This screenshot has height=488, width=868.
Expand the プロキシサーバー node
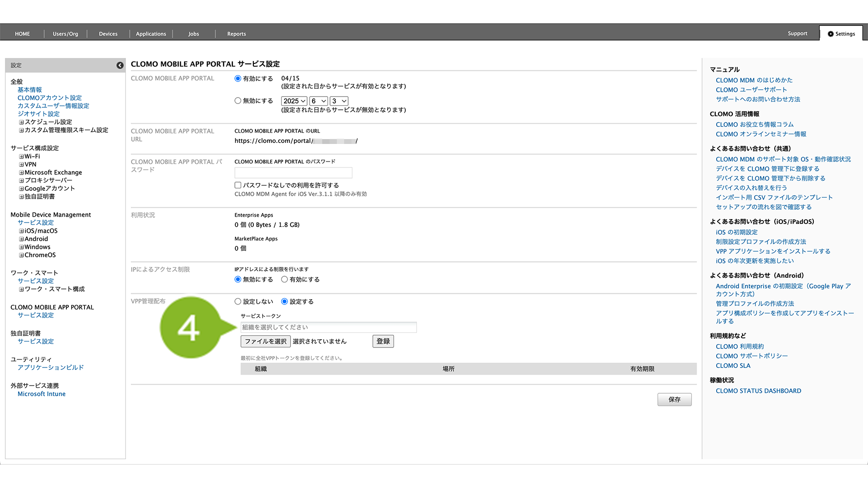click(21, 181)
